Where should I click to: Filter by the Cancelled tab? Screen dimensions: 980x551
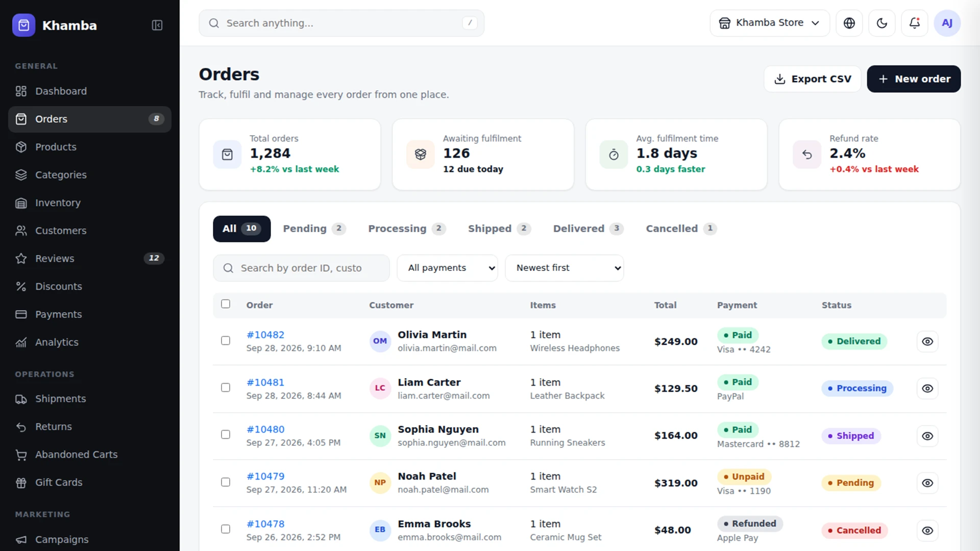tap(681, 229)
